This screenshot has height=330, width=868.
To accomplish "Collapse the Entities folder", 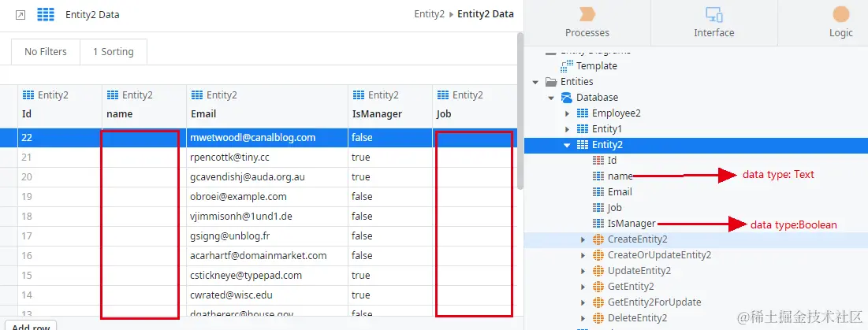I will (535, 82).
